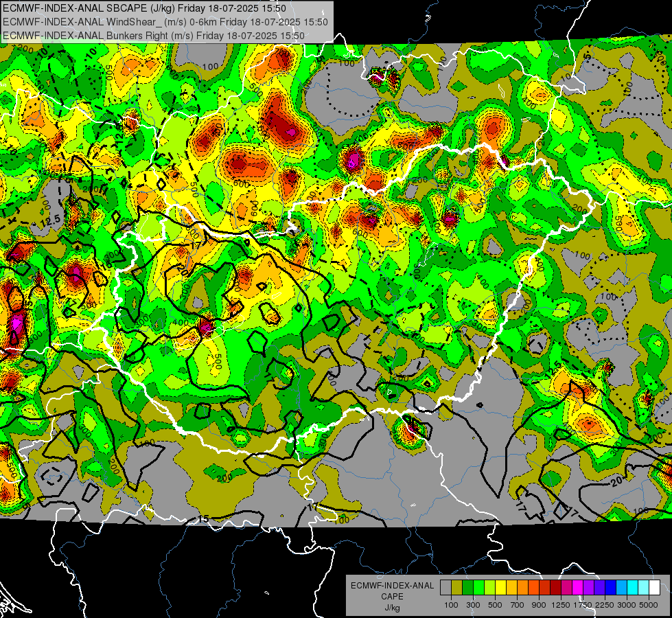Click the legend value 2250
Image resolution: width=672 pixels, height=618 pixels.
click(x=605, y=605)
